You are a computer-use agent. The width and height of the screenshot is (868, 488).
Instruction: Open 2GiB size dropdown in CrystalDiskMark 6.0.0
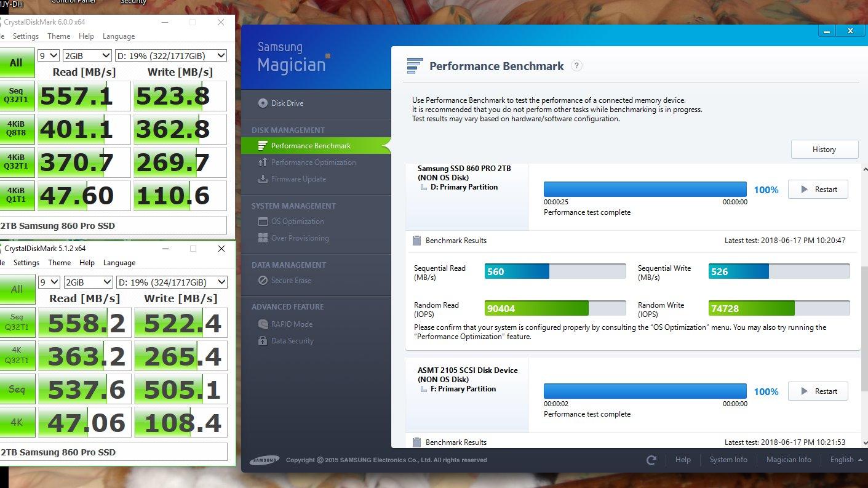tap(87, 55)
